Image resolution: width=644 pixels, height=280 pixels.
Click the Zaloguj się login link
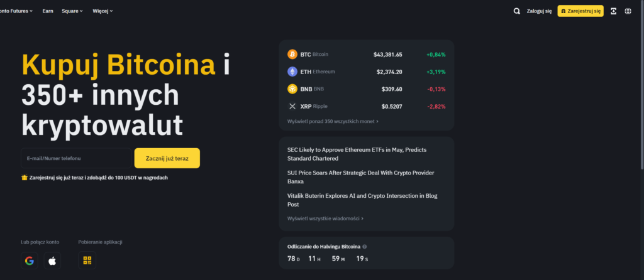[539, 11]
